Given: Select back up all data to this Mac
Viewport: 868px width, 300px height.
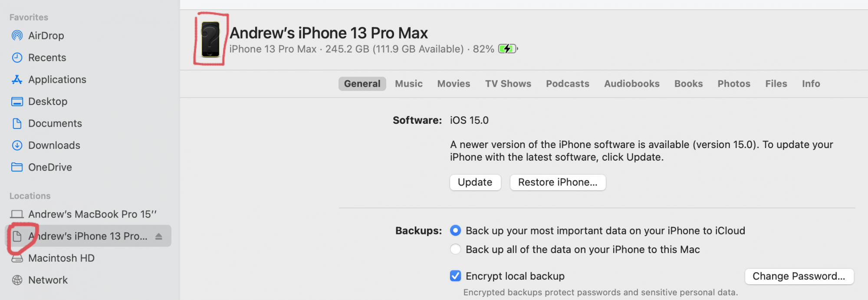Looking at the screenshot, I should coord(455,249).
